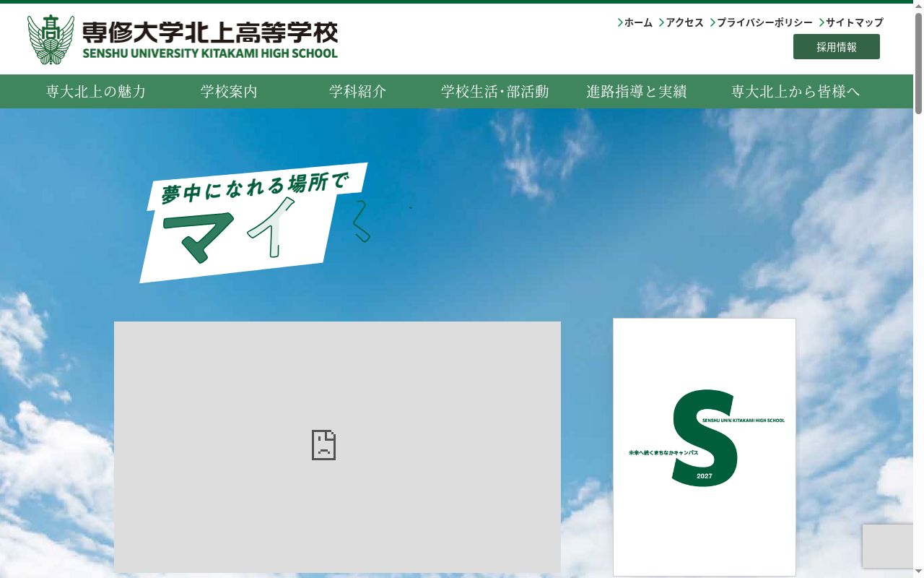Open the 専大北上から皆様へ menu

point(796,92)
